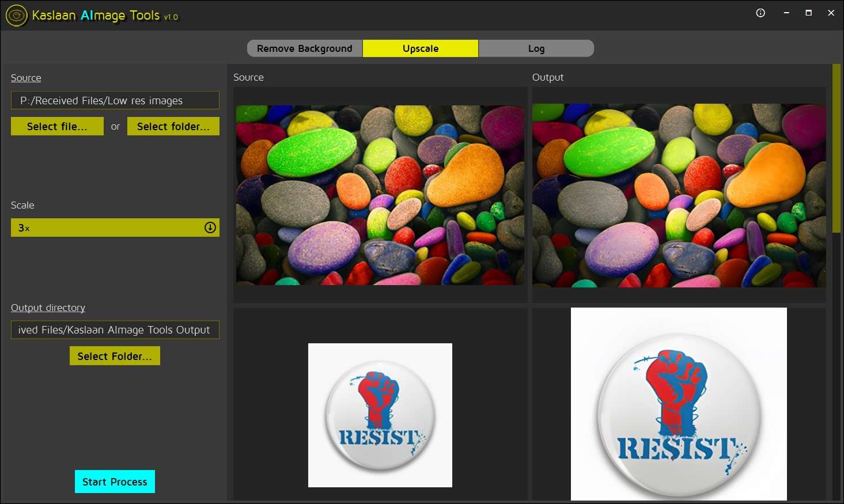Select the upscaled pebbles output image
The height and width of the screenshot is (504, 844).
coord(679,195)
